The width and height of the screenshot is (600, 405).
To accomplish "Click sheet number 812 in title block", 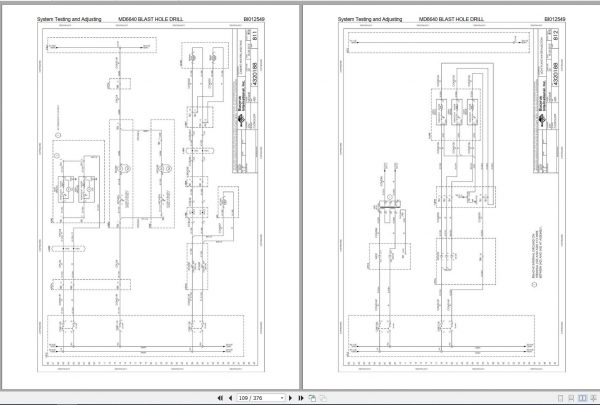I will pos(556,35).
